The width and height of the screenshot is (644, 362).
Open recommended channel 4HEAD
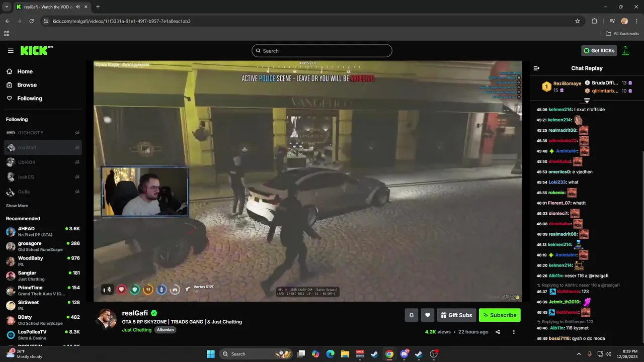pos(43,232)
